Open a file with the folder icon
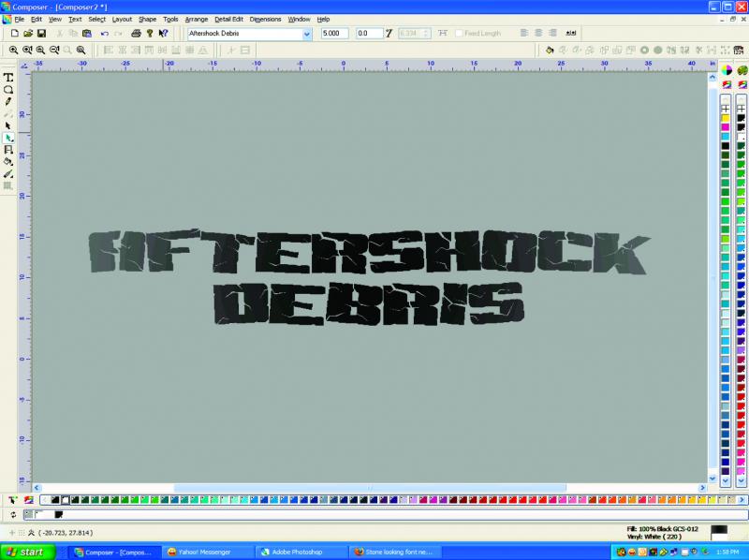Screen dimensions: 749x560 28,34
